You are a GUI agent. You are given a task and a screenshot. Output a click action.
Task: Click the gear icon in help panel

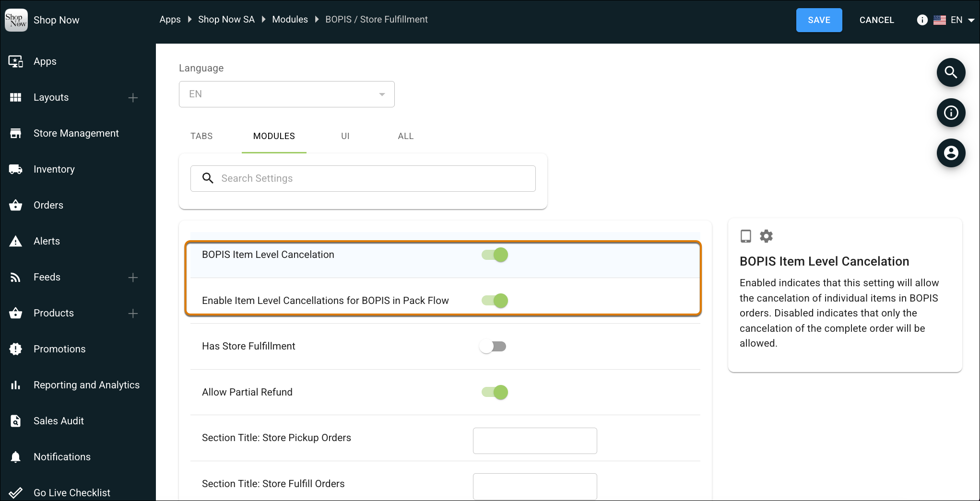tap(767, 236)
